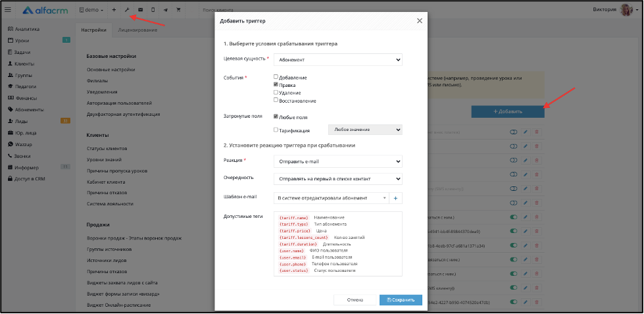Click the Сохранить button
The image size is (644, 314).
(x=401, y=300)
